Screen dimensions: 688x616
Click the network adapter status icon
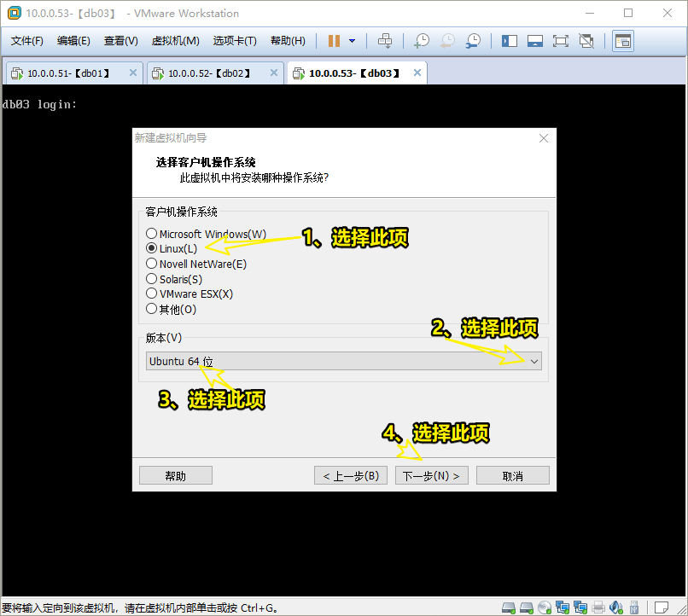(563, 607)
